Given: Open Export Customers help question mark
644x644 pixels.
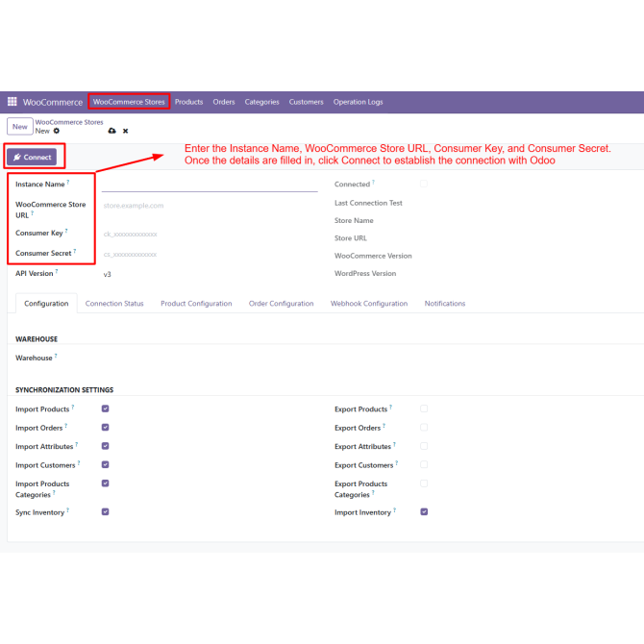Looking at the screenshot, I should [397, 462].
